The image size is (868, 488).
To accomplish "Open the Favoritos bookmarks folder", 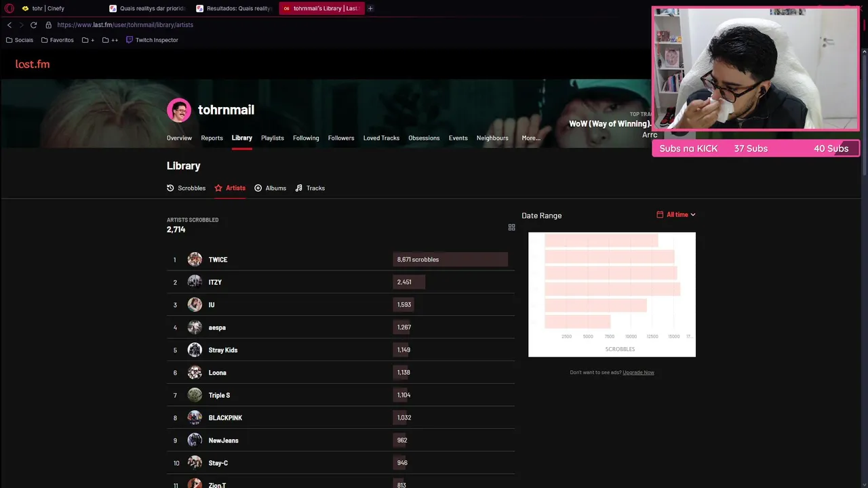I will tap(57, 40).
